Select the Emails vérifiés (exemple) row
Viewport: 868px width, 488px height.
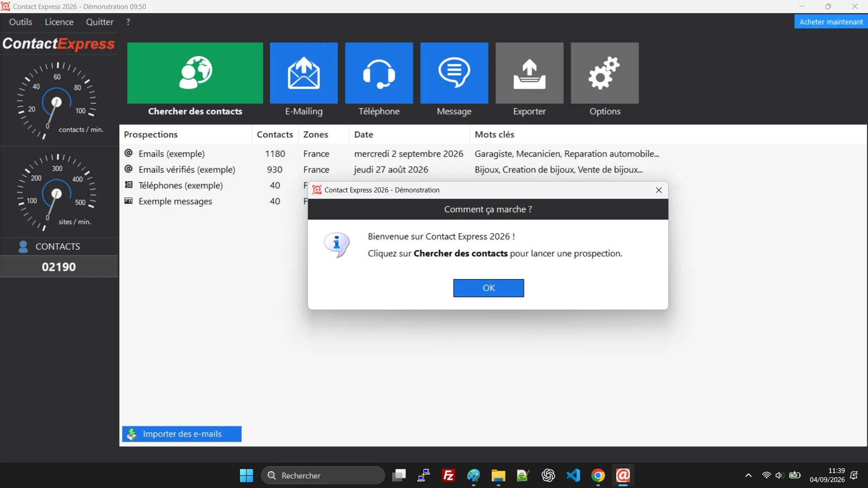click(x=493, y=170)
